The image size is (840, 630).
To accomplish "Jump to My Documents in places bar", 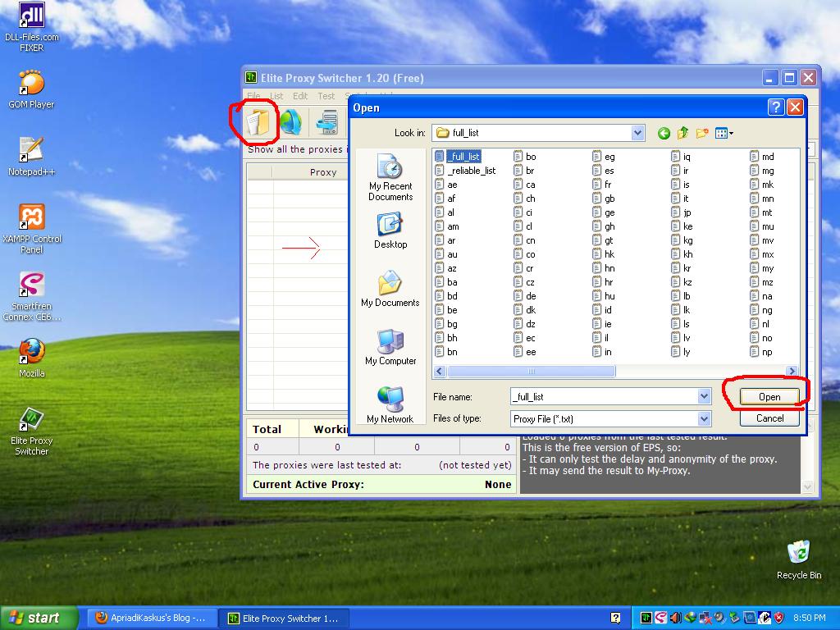I will (x=390, y=289).
